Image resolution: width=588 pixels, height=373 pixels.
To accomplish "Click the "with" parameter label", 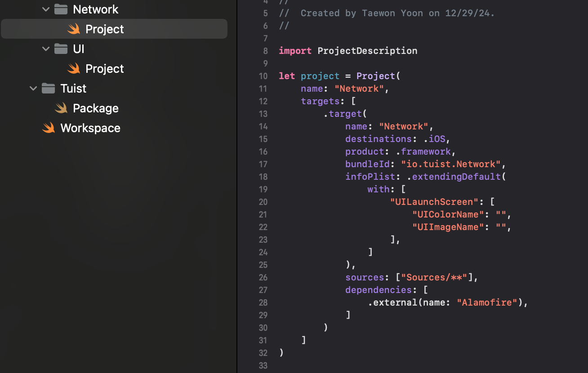I will pyautogui.click(x=379, y=189).
